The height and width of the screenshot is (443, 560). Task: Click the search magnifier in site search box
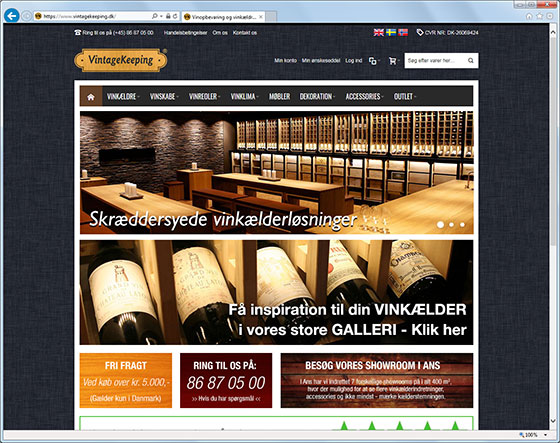(471, 61)
